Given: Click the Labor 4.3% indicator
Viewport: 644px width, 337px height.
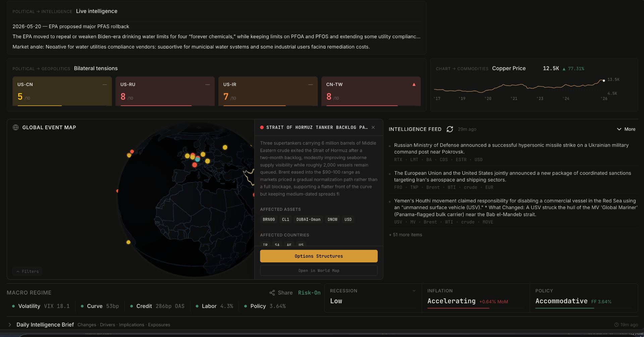Looking at the screenshot, I should (x=214, y=306).
